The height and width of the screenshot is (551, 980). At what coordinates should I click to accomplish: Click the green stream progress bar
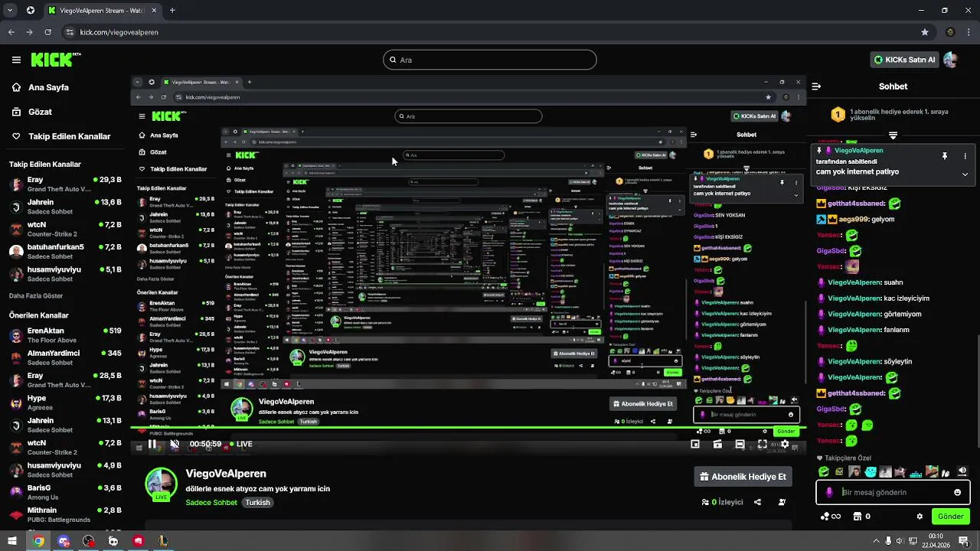coord(467,429)
